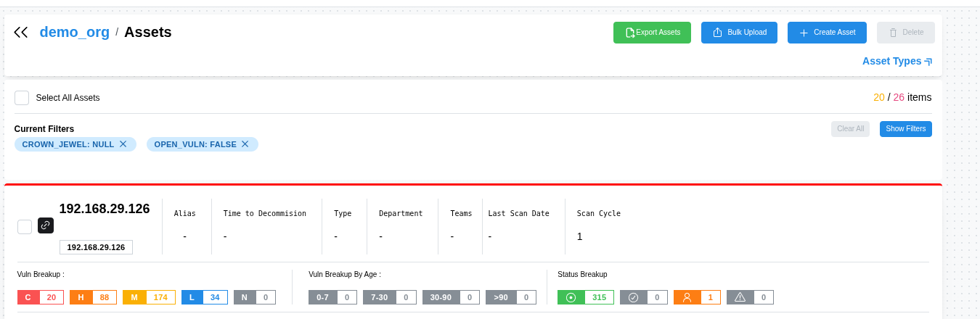
Task: Click the 20 / 26 items counter
Action: tap(902, 97)
